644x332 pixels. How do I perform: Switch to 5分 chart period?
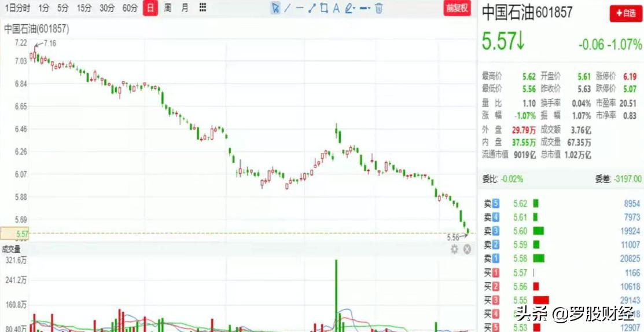tap(63, 8)
